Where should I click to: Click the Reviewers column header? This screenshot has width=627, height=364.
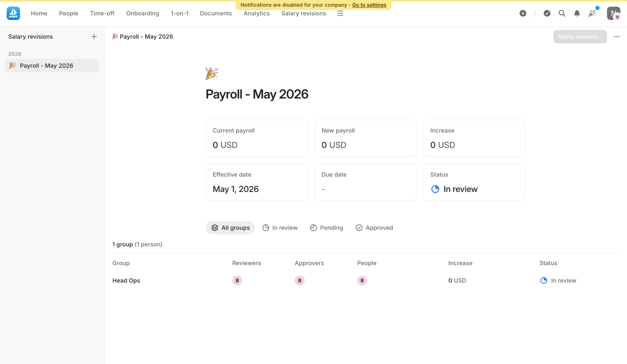pyautogui.click(x=247, y=263)
